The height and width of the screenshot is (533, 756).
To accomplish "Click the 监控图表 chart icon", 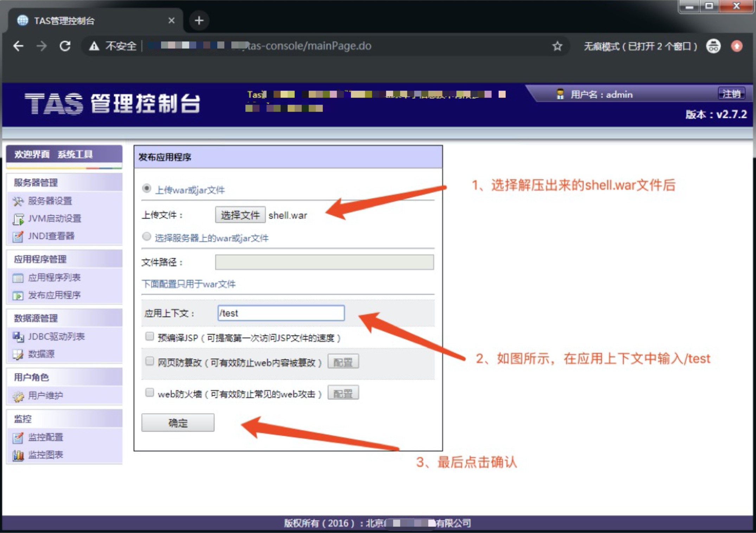I will (18, 455).
